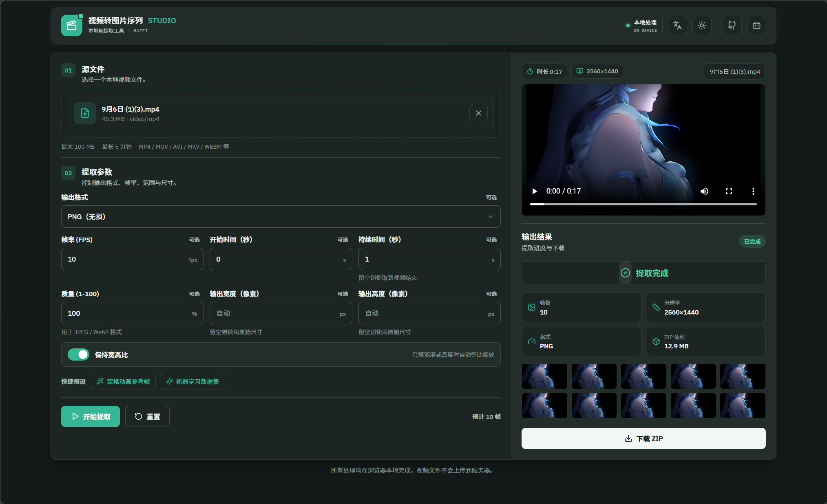Open the last frame in bottom row
Viewport: 827px width, 504px height.
point(743,405)
